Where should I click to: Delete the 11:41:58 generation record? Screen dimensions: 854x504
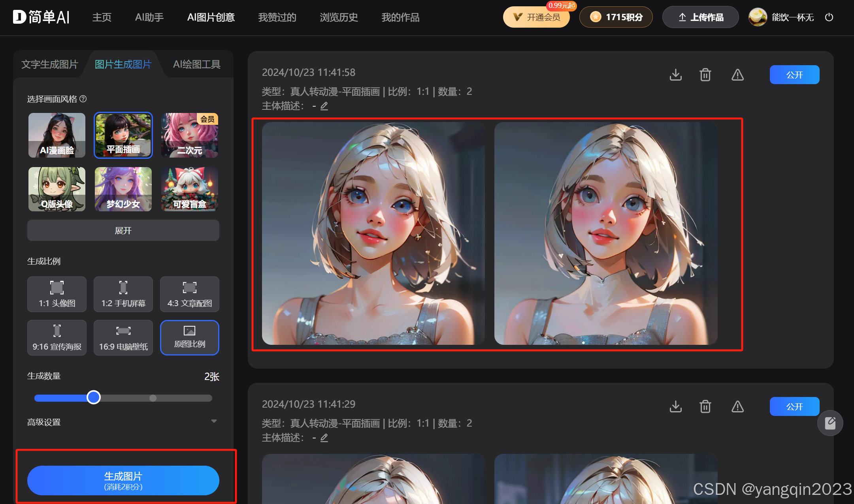click(705, 75)
